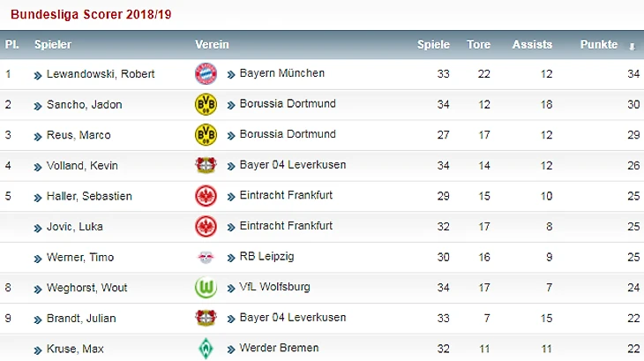Image resolution: width=644 pixels, height=361 pixels.
Task: Click Volland's Bayer 04 Leverkusen logo
Action: pos(206,165)
